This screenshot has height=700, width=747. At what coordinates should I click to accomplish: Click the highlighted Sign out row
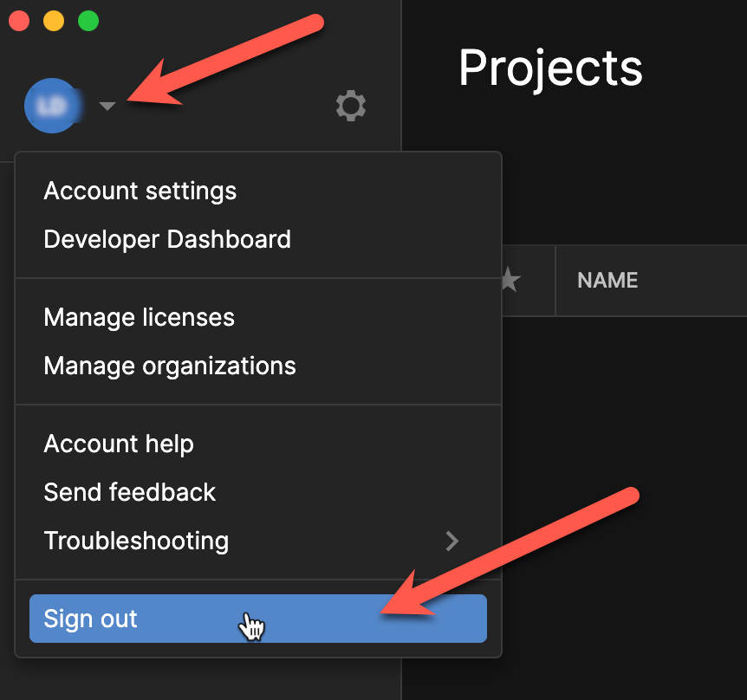[257, 619]
